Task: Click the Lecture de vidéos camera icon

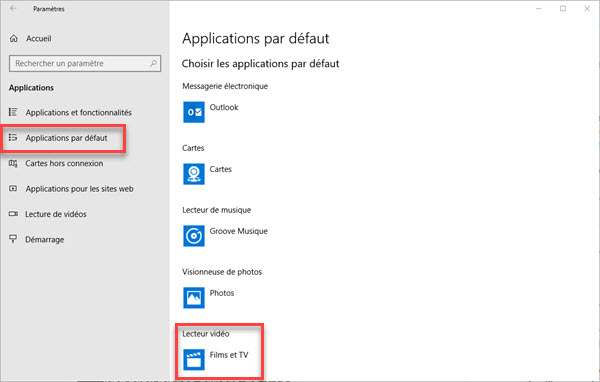Action: click(13, 214)
